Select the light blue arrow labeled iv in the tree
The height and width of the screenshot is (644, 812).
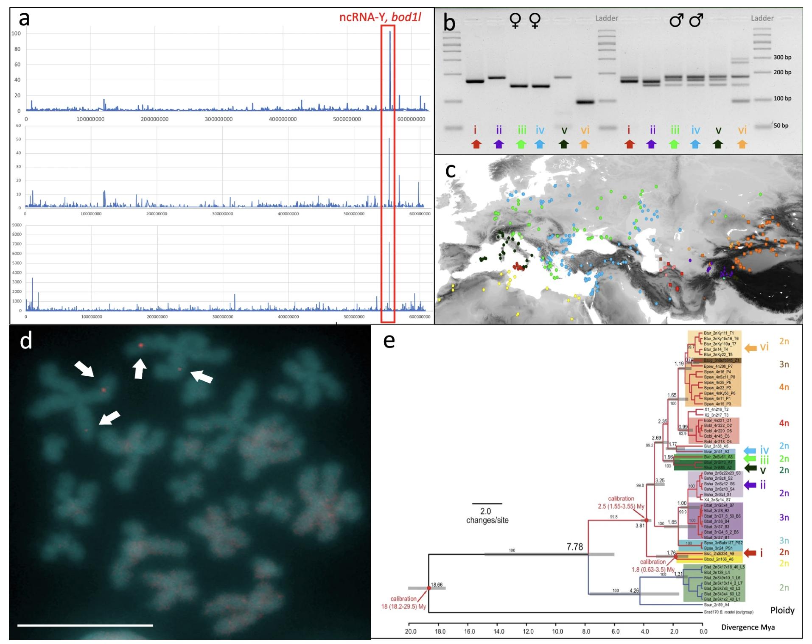750,451
